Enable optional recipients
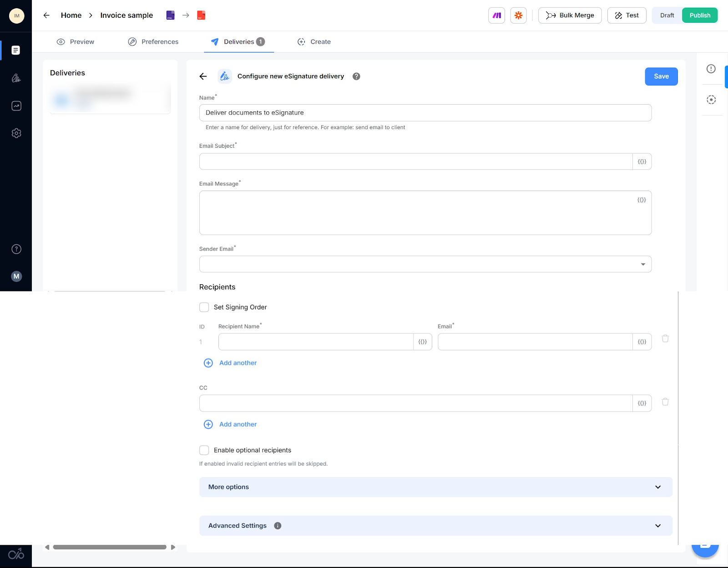The image size is (728, 568). [204, 450]
